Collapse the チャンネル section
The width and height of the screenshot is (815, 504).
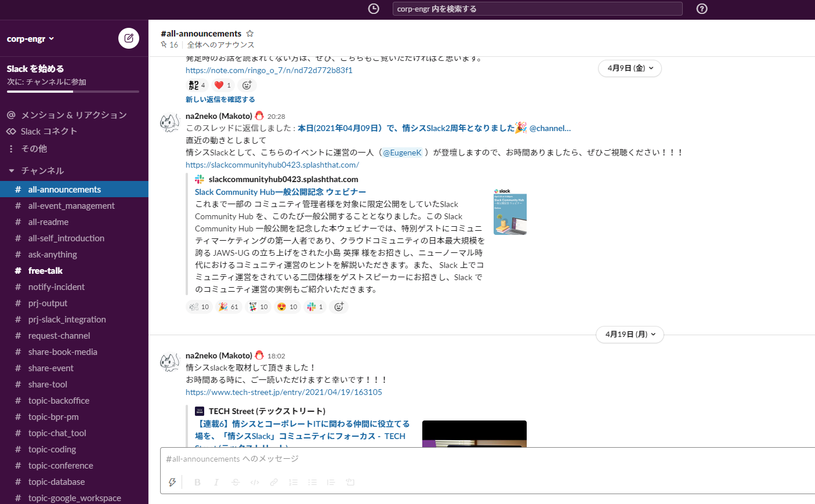coord(12,171)
